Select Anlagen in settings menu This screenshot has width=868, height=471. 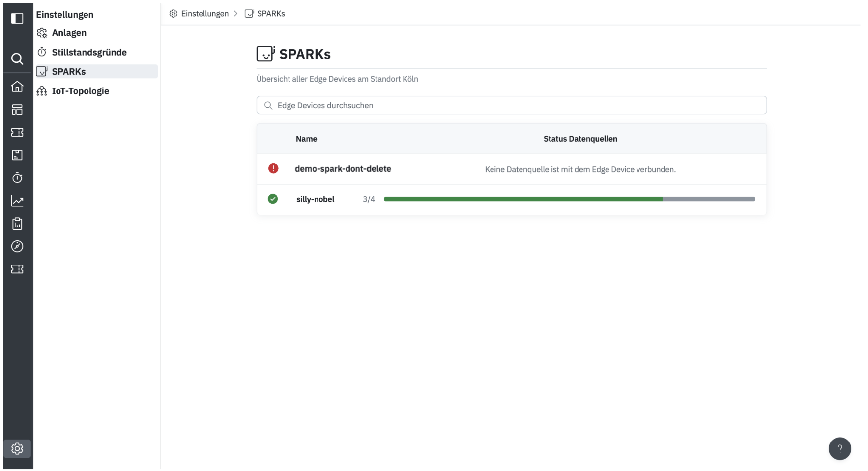point(69,33)
